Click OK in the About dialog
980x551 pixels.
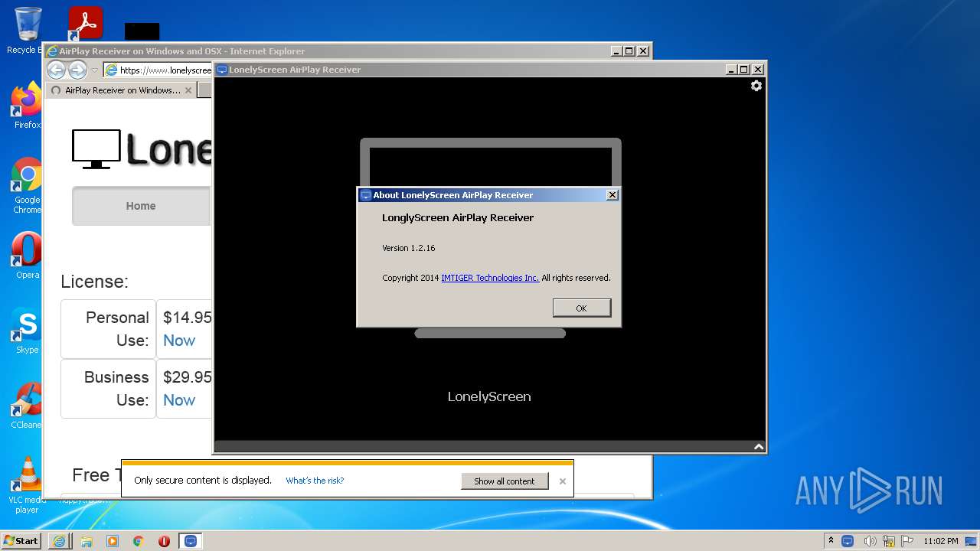[581, 308]
